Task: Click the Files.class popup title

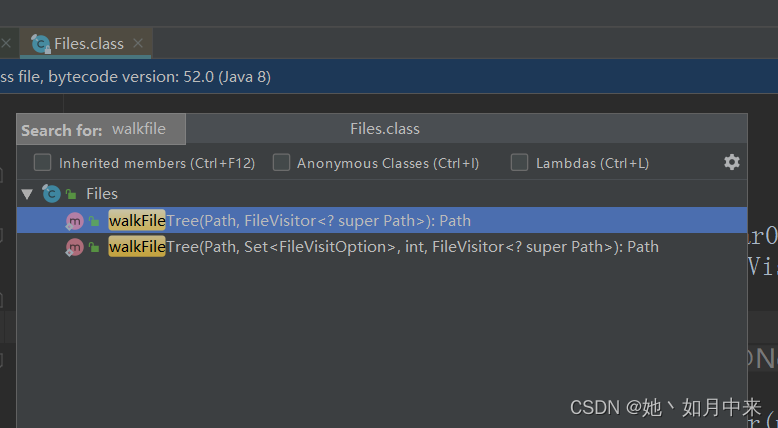Action: click(385, 129)
